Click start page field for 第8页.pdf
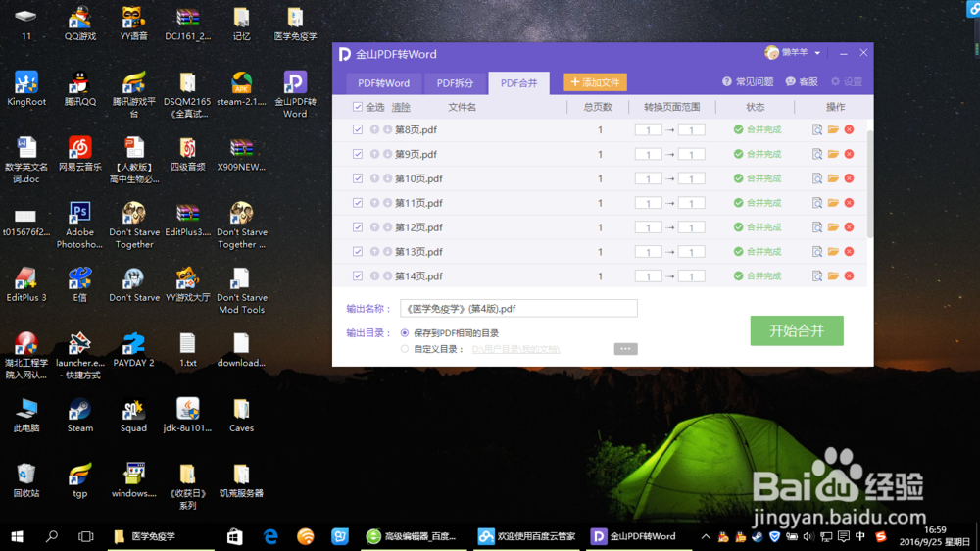Viewport: 980px width, 551px height. coord(648,130)
